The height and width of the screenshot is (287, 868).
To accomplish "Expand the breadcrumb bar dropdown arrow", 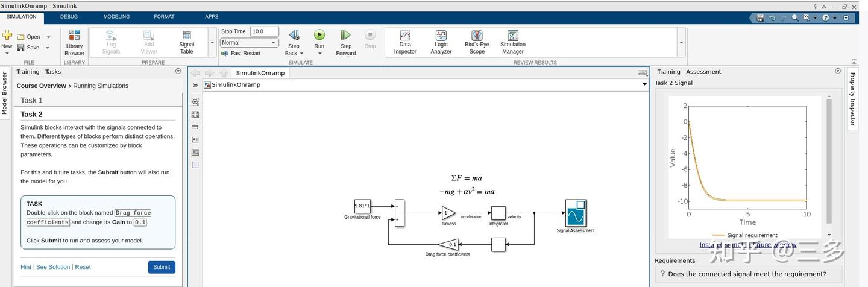I will (645, 85).
